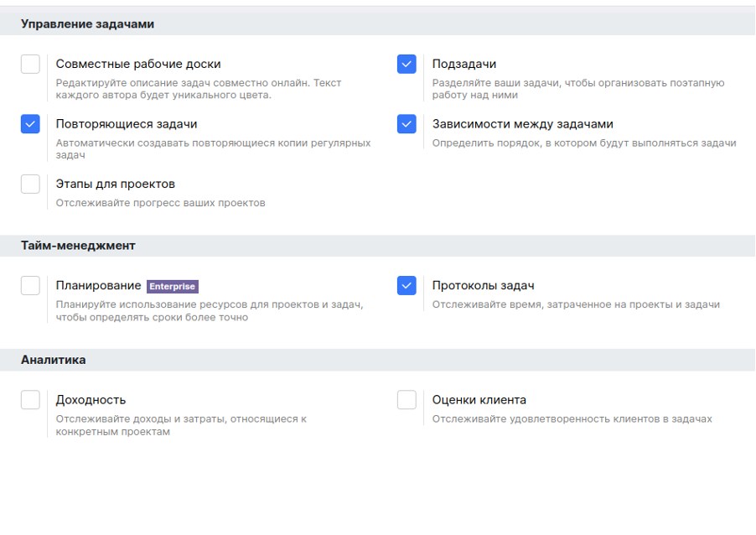The width and height of the screenshot is (756, 535).
Task: Tick the Оценки клиента checkbox
Action: coord(406,399)
